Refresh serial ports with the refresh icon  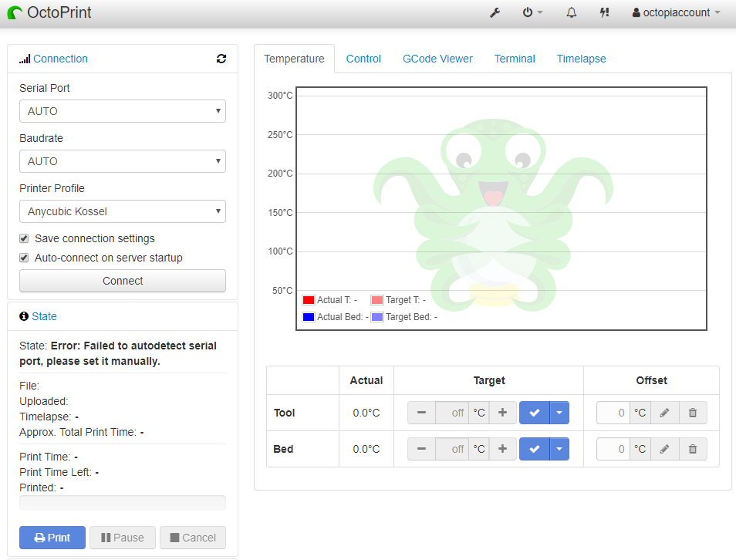[221, 59]
